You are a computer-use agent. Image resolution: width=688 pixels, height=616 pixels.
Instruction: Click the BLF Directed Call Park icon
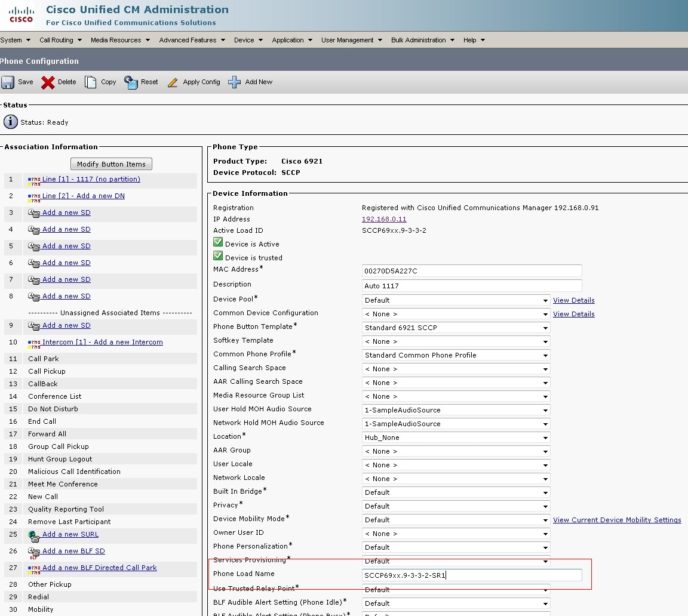[34, 569]
